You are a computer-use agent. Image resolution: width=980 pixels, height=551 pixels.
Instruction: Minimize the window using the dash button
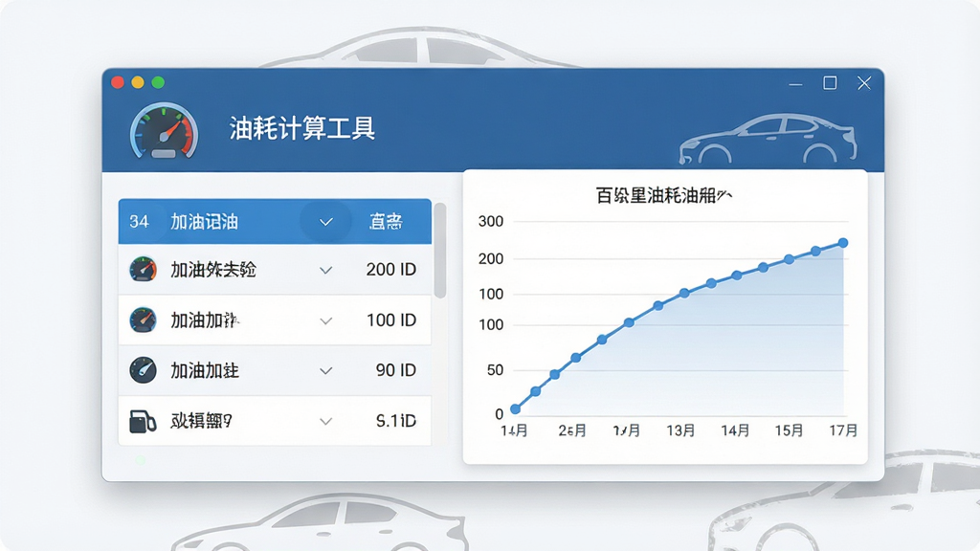tap(795, 84)
